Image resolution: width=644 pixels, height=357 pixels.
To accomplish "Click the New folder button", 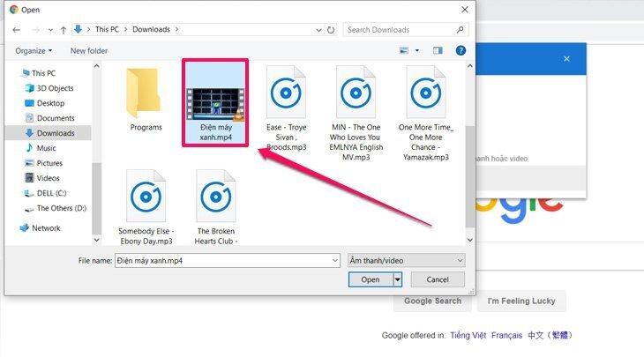I will coord(89,51).
